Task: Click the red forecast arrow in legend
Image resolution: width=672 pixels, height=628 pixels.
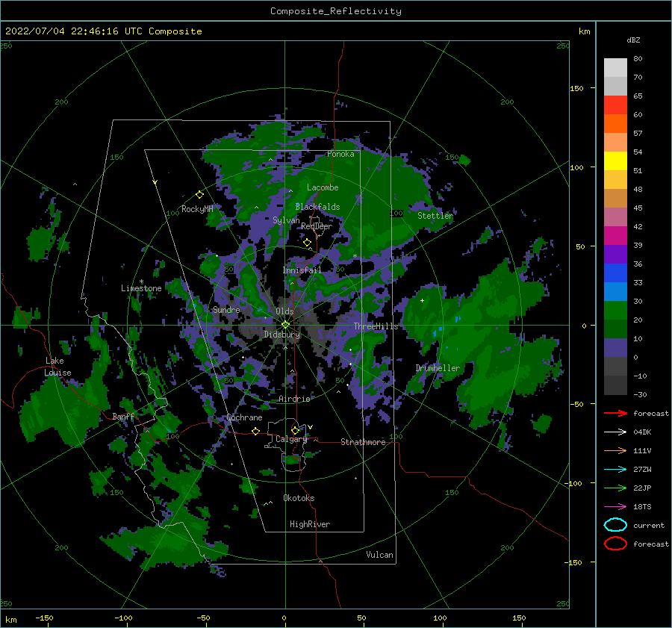Action: coord(615,413)
